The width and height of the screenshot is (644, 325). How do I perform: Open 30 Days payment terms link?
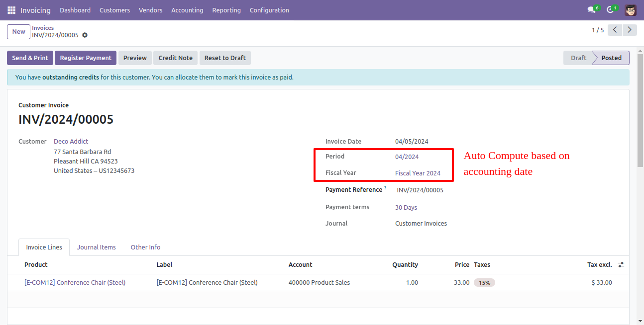click(x=406, y=208)
